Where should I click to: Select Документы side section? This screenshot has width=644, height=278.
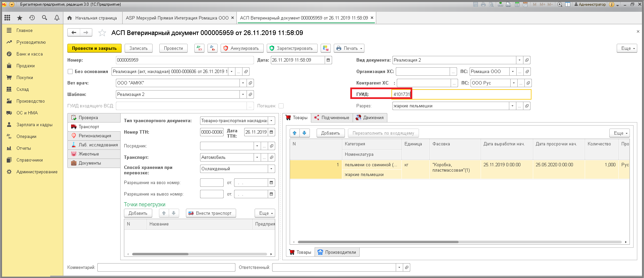coord(94,163)
